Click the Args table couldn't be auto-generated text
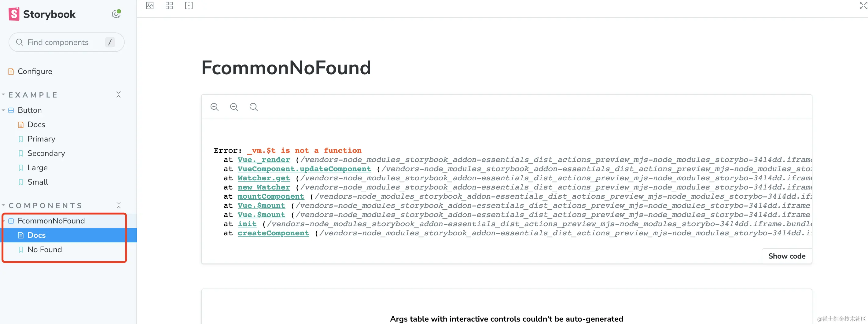The image size is (868, 324). pyautogui.click(x=506, y=319)
